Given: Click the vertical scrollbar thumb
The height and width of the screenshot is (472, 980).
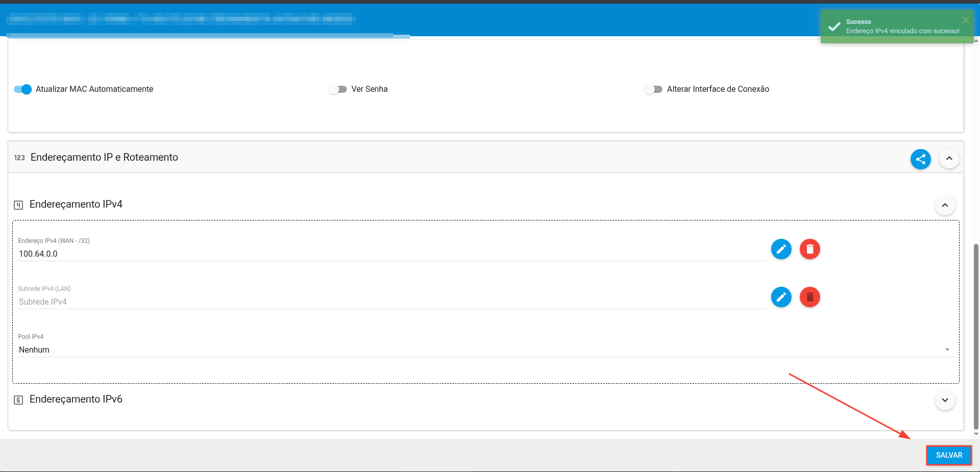Looking at the screenshot, I should 976,337.
